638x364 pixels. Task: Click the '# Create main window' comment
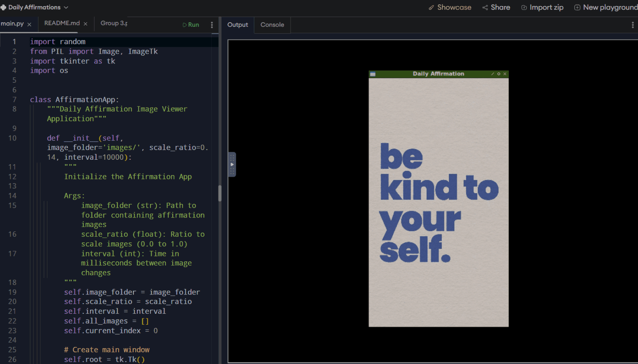107,350
